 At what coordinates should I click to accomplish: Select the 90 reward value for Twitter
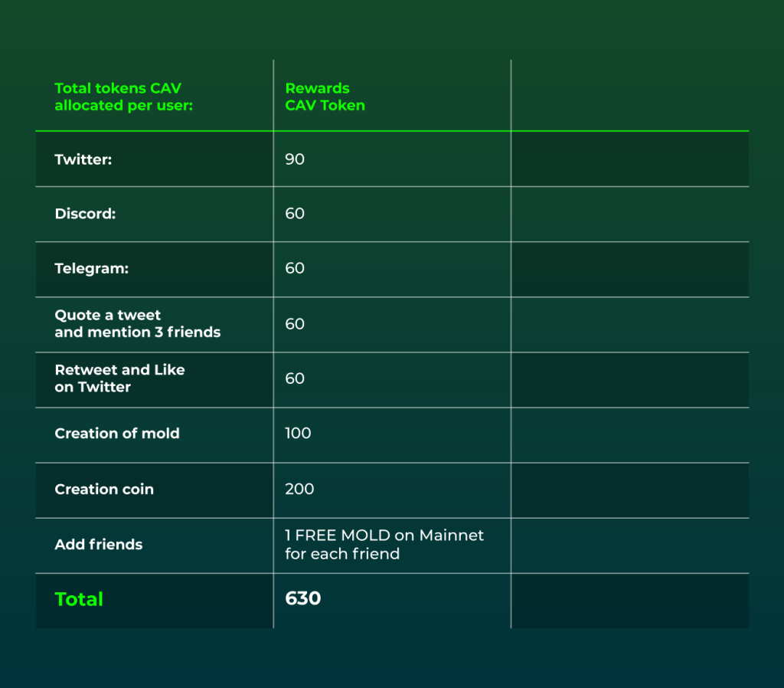click(x=295, y=159)
